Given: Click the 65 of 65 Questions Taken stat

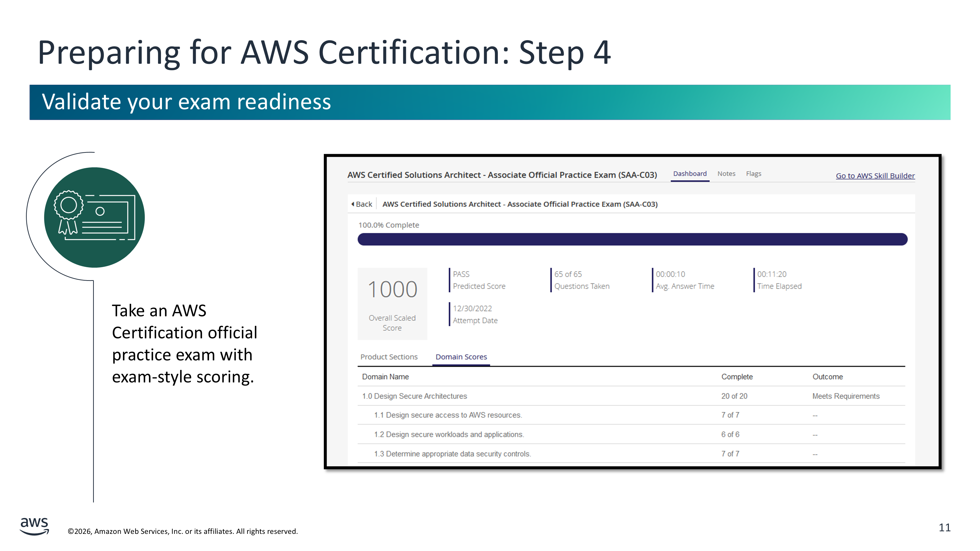Looking at the screenshot, I should point(581,280).
